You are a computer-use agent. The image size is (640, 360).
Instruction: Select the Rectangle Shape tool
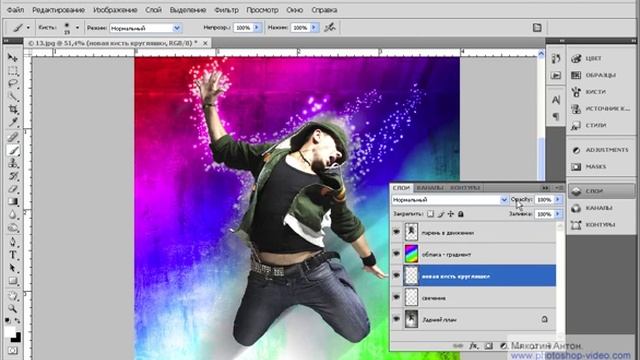(13, 281)
